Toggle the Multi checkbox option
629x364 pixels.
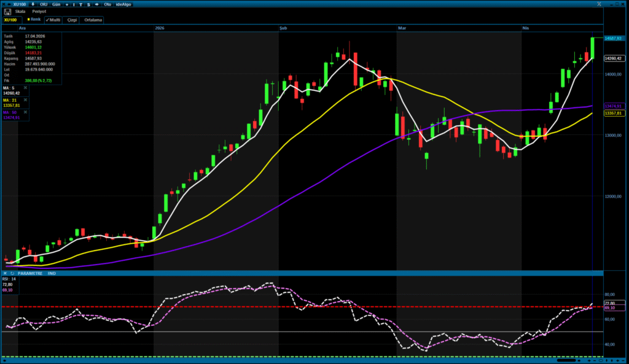pos(53,20)
